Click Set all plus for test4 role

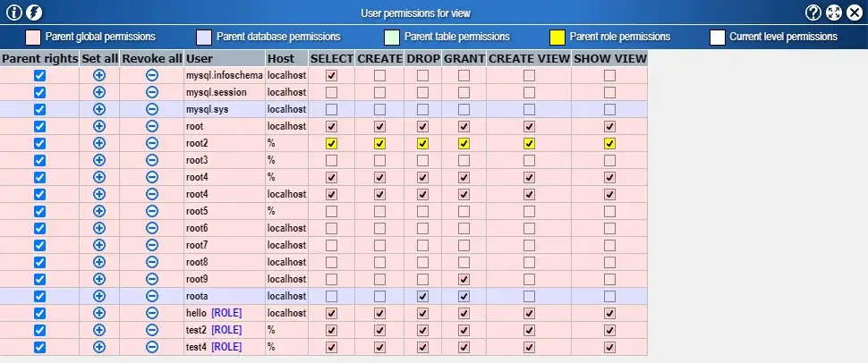[x=99, y=347]
